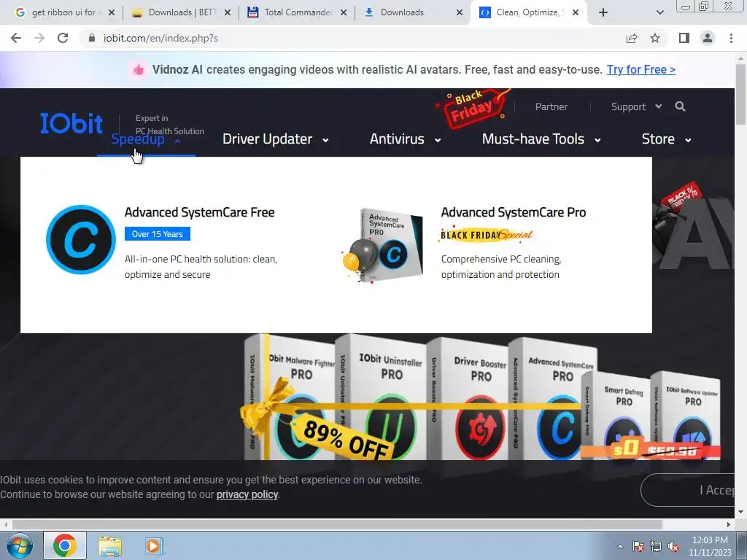Click the Vidnoz AI banner text
This screenshot has height=560, width=747.
(378, 69)
